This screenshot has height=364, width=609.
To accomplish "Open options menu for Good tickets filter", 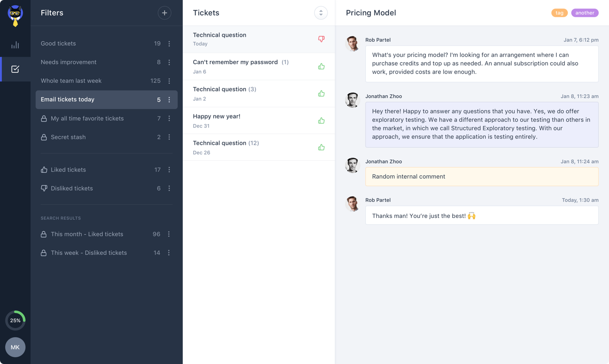I will pos(169,43).
